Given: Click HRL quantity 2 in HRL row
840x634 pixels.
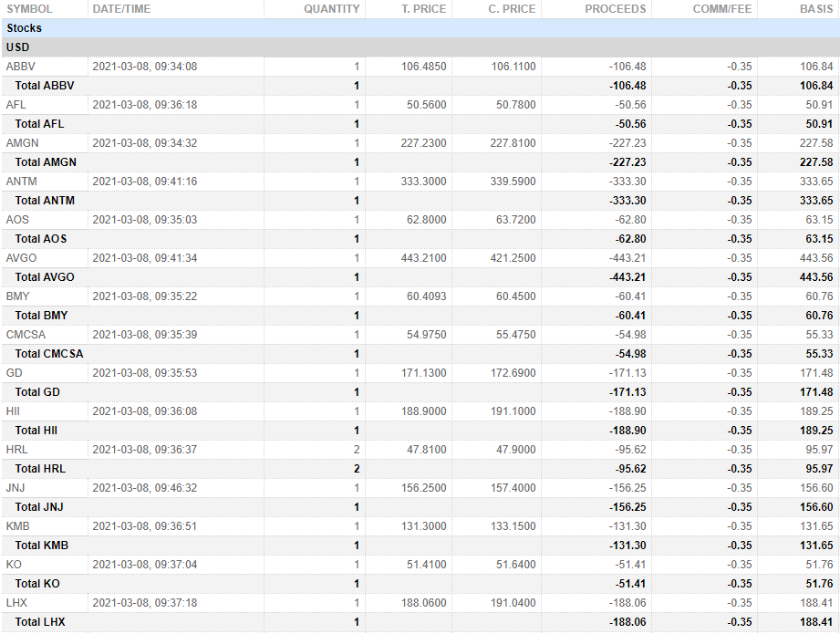Looking at the screenshot, I should coord(357,450).
